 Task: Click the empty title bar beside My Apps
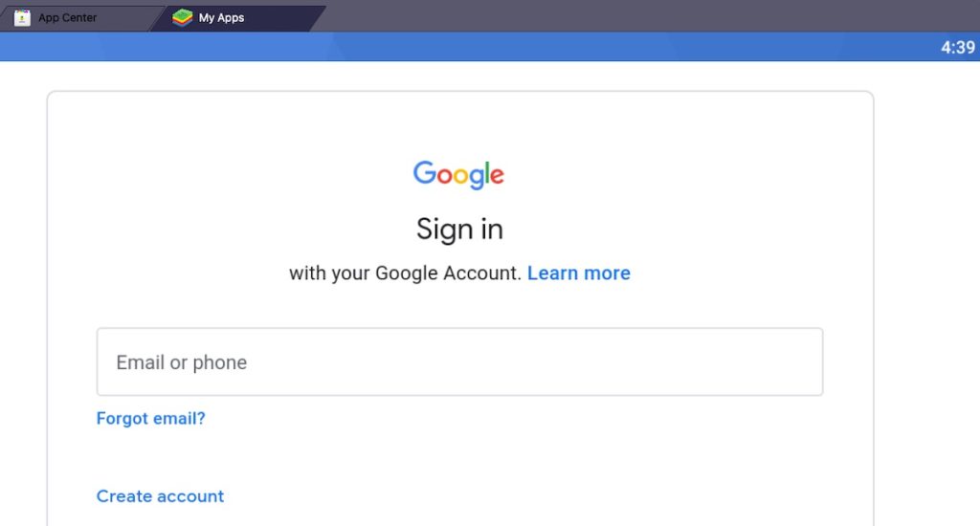tap(650, 16)
